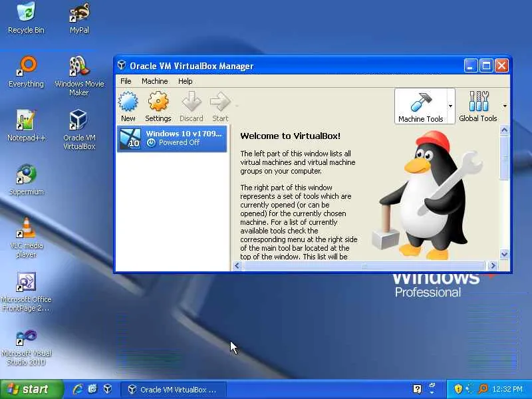Screen dimensions: 532x399
Task: Open Settings gear in VirtualBox toolbar
Action: click(x=158, y=106)
